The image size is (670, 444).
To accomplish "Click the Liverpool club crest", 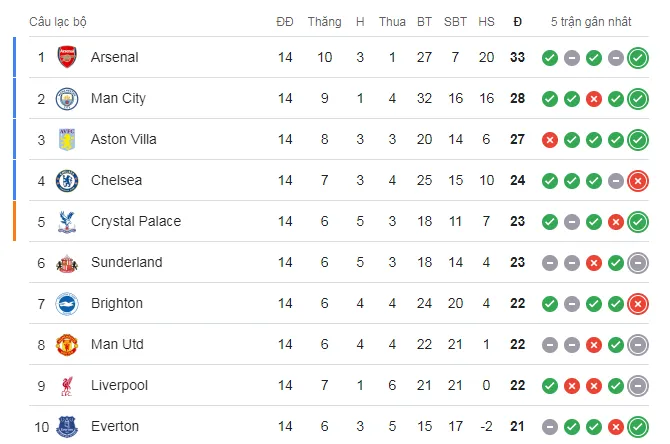I will (x=68, y=385).
